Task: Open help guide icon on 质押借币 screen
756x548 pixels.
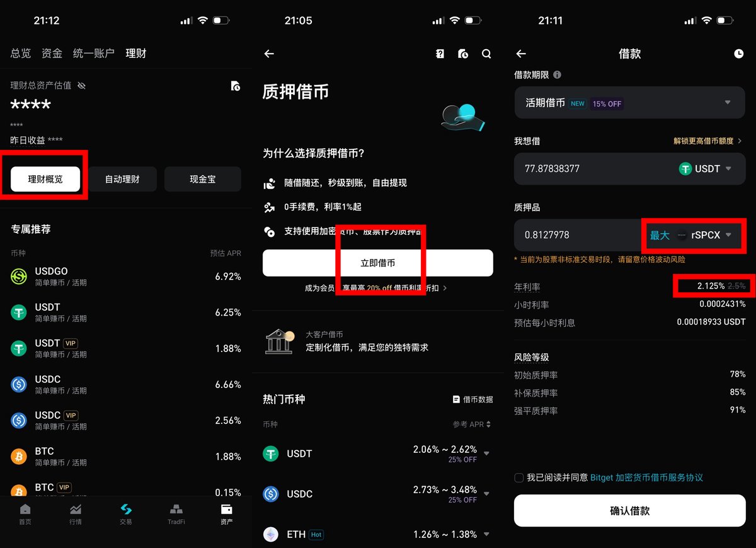Action: click(440, 54)
